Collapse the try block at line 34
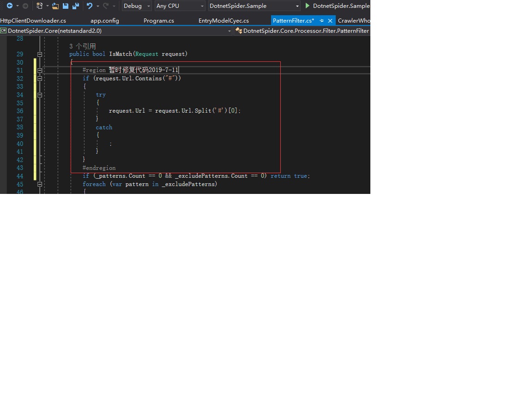Viewport: 532px width, 410px height. (x=39, y=95)
